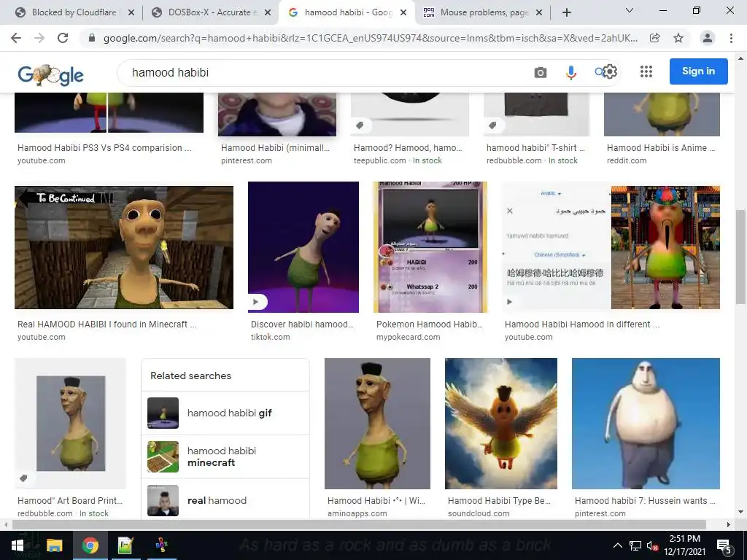
Task: Close the DOSBox-X tab
Action: coord(268,13)
